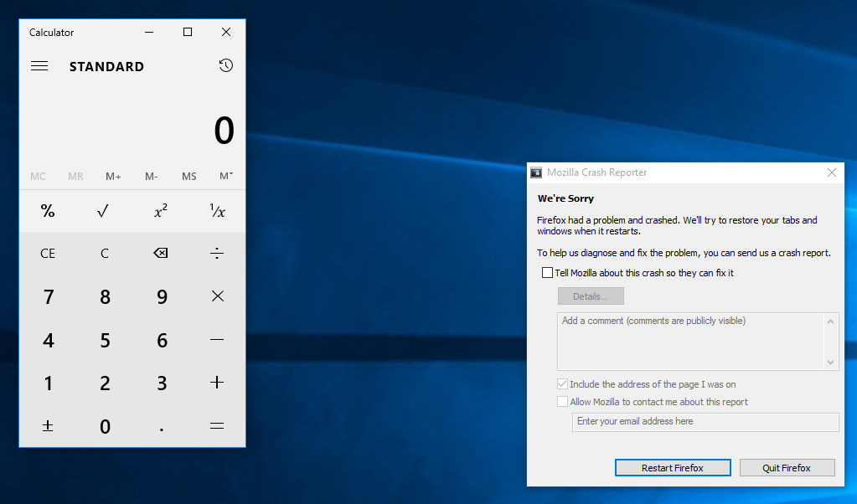Open the Calculator history panel
The height and width of the screenshot is (504, 857).
[225, 65]
